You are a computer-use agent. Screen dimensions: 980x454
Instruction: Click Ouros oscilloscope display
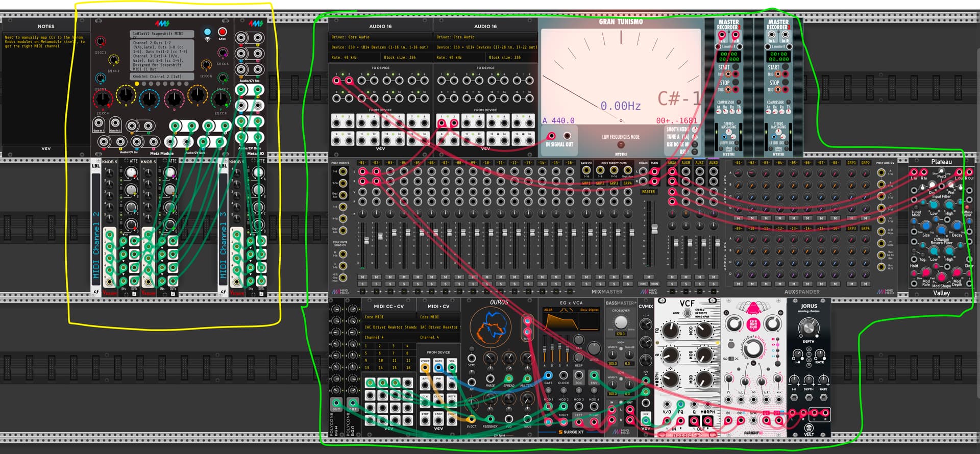[x=491, y=328]
